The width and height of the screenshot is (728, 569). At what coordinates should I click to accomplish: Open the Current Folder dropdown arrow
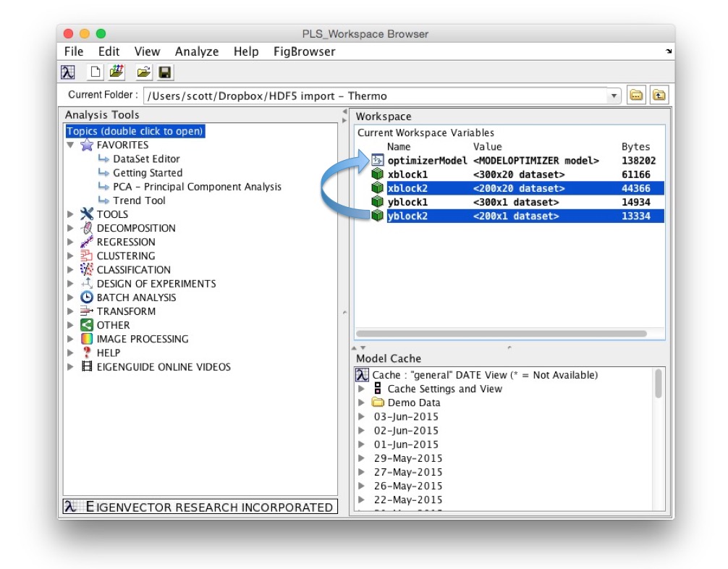614,96
